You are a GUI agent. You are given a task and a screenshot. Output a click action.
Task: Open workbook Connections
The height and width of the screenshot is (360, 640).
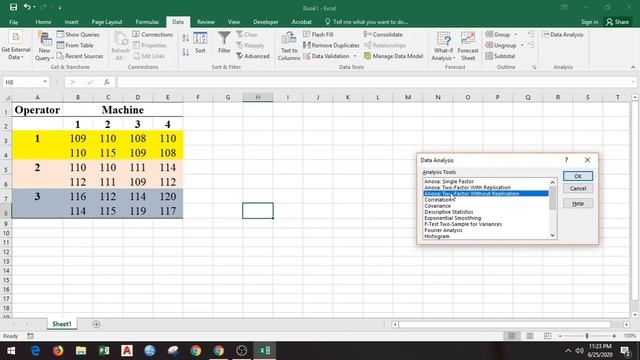[x=152, y=35]
